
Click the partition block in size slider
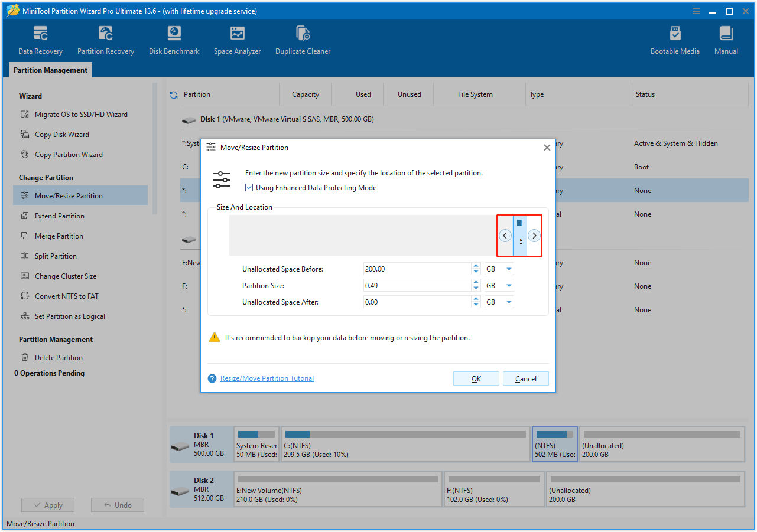pyautogui.click(x=519, y=236)
